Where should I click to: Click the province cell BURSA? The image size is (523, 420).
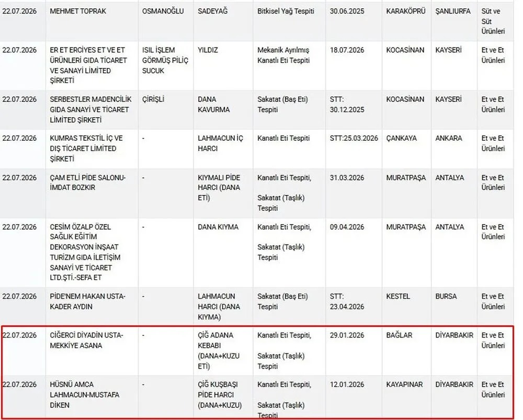click(x=446, y=297)
